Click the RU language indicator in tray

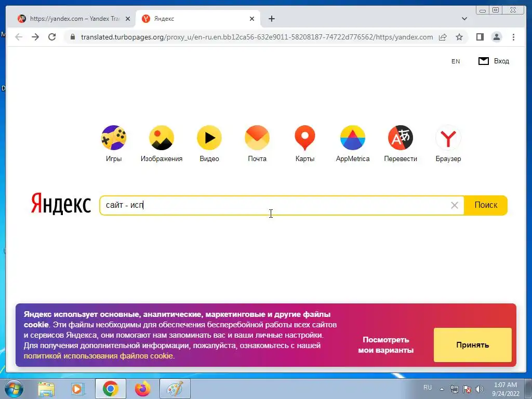click(428, 388)
